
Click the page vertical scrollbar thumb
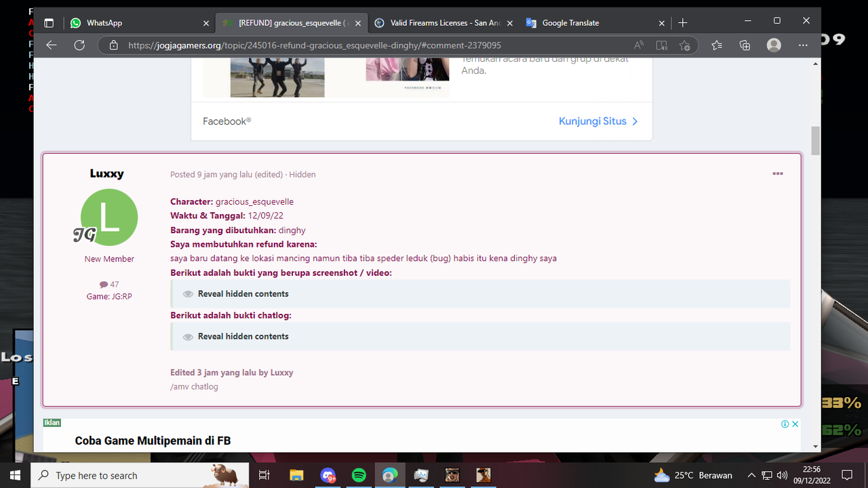(x=815, y=141)
